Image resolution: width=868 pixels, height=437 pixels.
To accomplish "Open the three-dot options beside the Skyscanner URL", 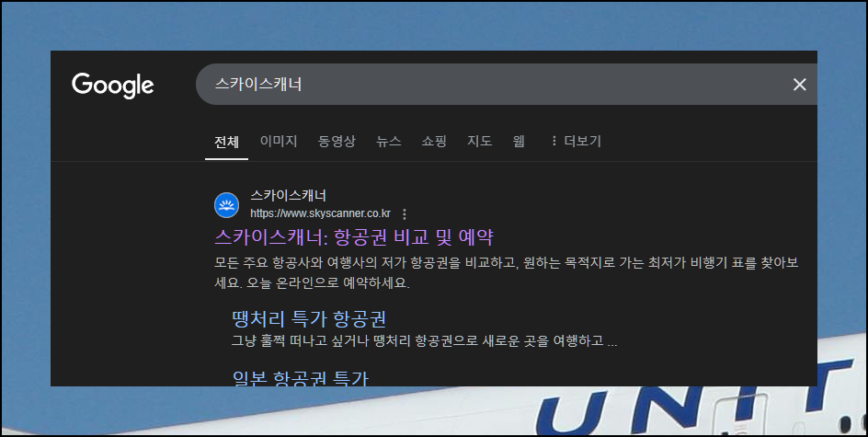I will (x=404, y=213).
